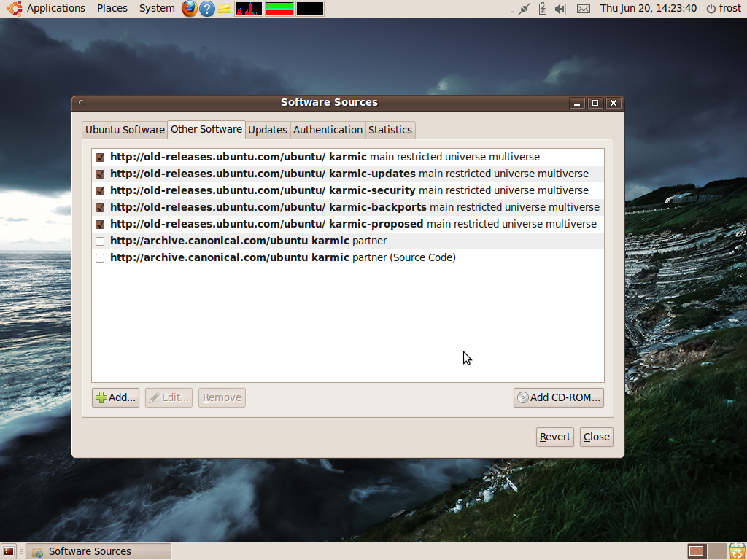Select the Other Software tab
747x560 pixels.
(x=206, y=130)
